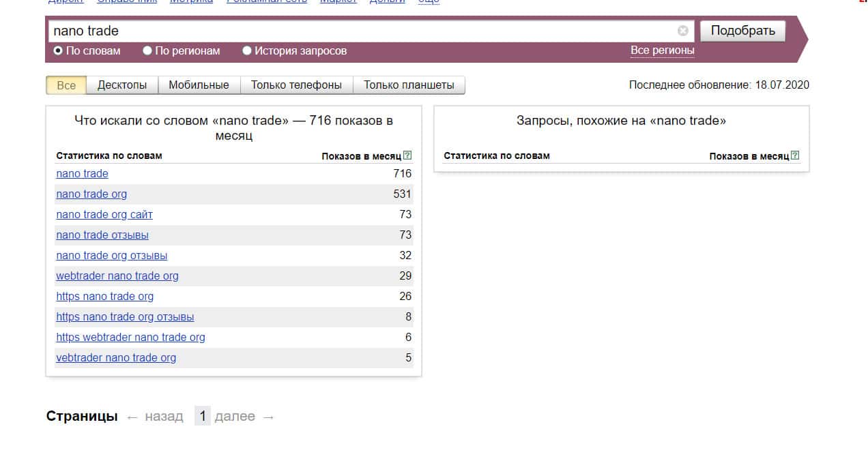Image resolution: width=868 pixels, height=461 pixels.
Task: Clear the search field with the X icon
Action: point(682,31)
